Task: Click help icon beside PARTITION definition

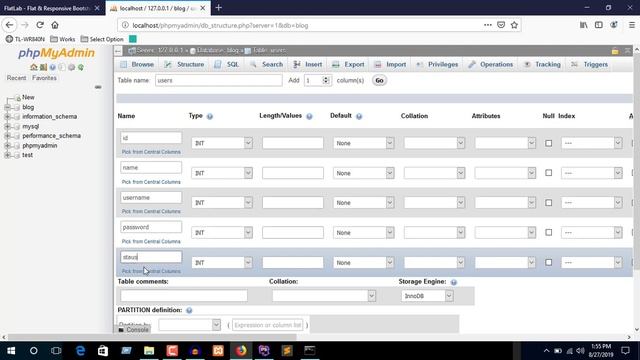Action: 189,310
